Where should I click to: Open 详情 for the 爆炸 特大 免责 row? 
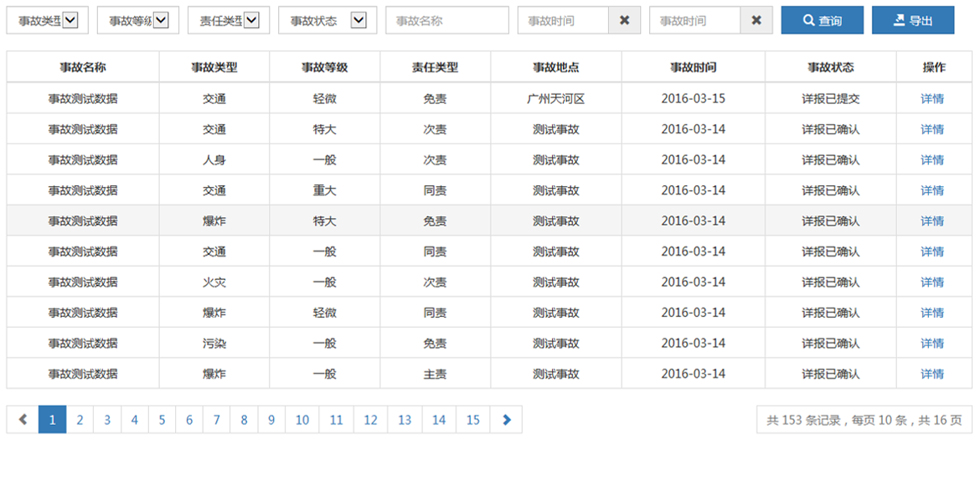932,221
